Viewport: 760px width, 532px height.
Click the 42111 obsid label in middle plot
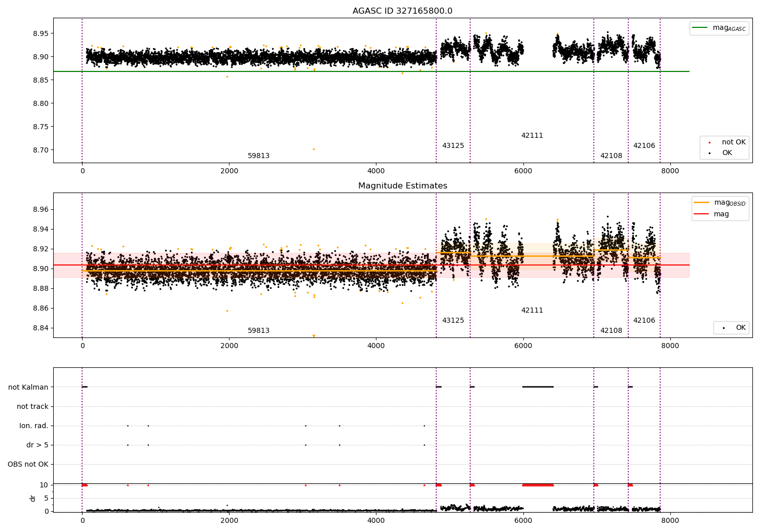532,311
